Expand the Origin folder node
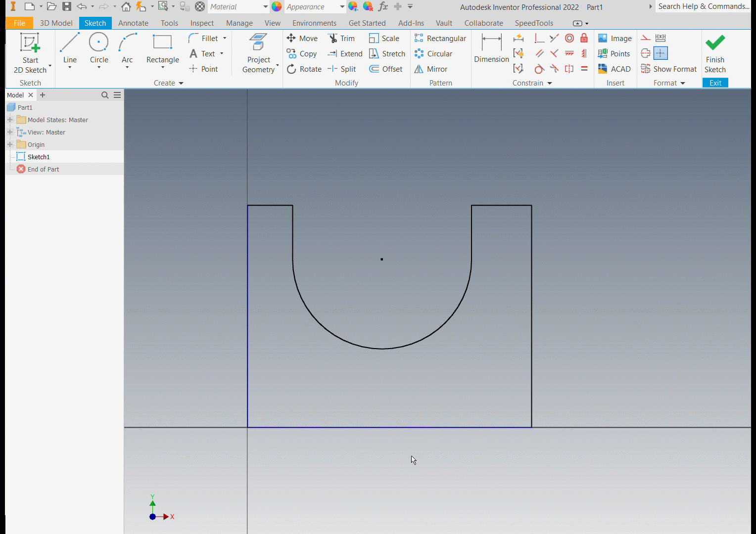This screenshot has width=756, height=534. tap(10, 144)
